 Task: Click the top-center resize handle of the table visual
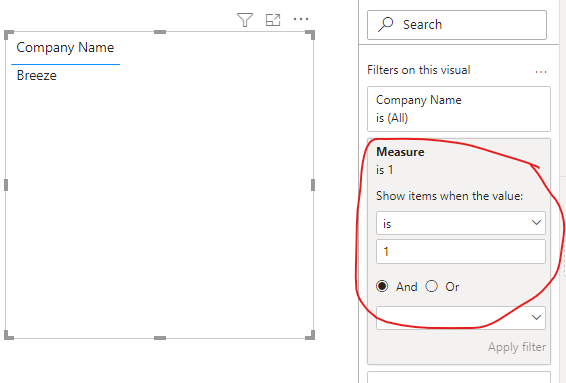tap(160, 32)
